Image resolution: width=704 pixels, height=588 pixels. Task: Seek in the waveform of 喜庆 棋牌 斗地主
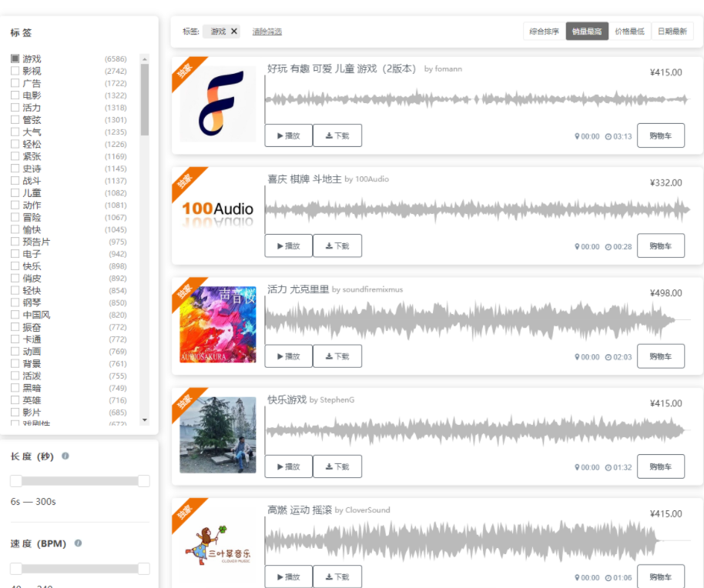478,209
